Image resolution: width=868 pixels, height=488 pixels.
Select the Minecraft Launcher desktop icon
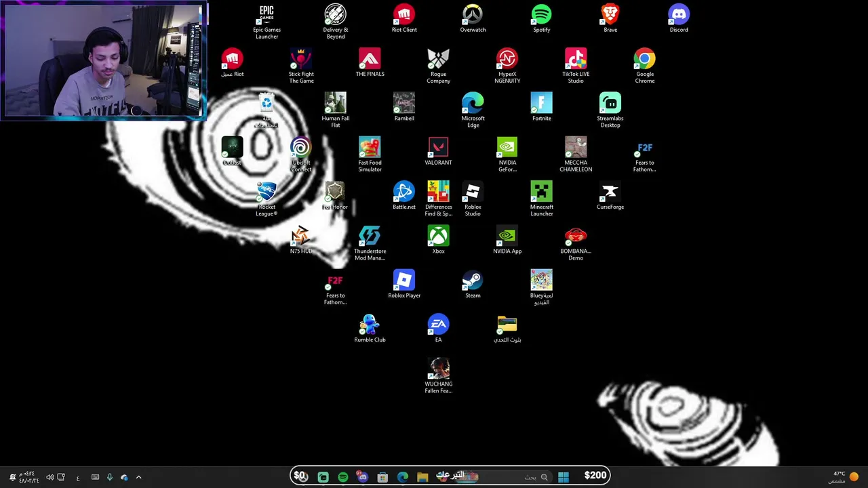point(541,199)
